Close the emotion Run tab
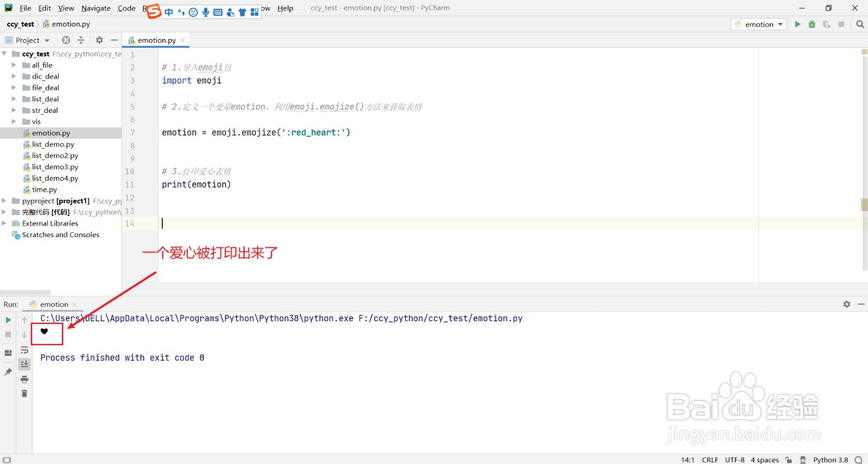 75,304
